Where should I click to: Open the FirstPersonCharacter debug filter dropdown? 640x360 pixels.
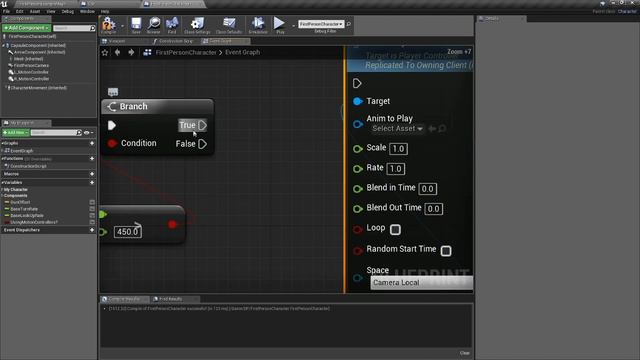pyautogui.click(x=321, y=24)
